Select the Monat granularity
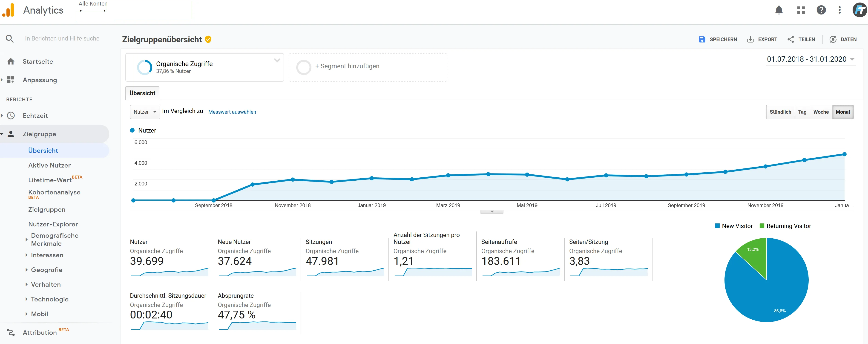Viewport: 868px width, 344px height. click(x=843, y=112)
